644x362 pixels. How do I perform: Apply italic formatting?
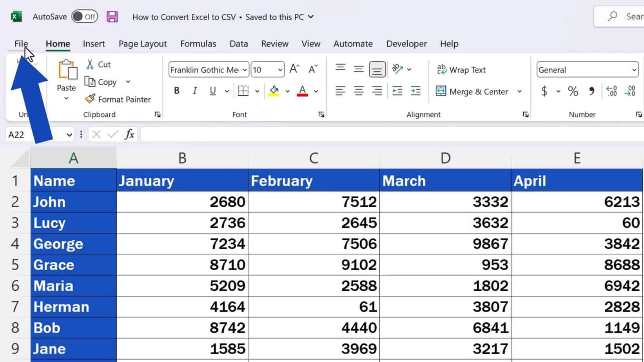194,90
